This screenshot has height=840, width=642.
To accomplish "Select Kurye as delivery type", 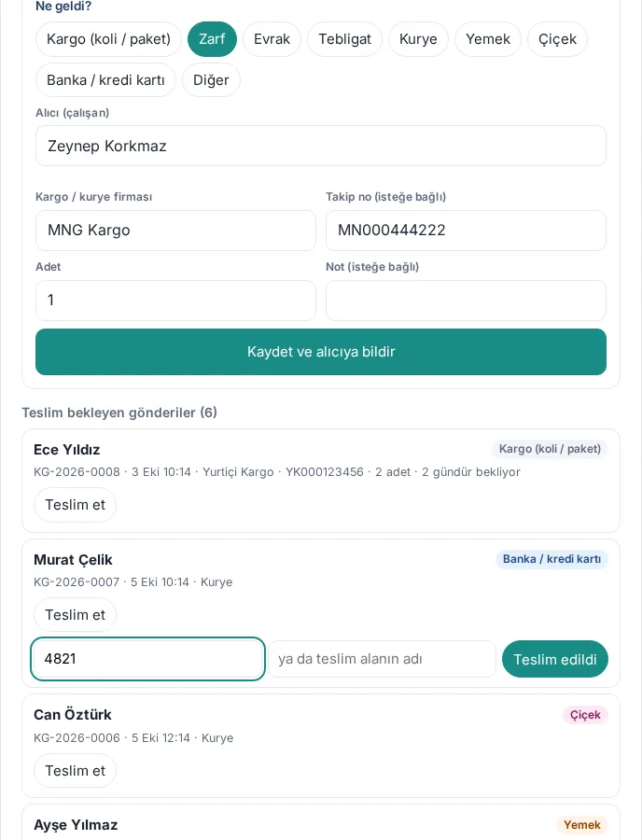I will (418, 39).
